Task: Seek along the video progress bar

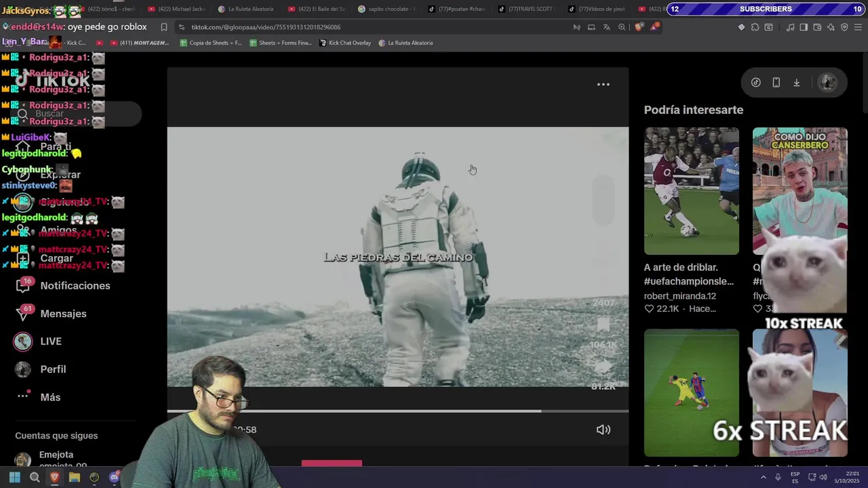Action: point(398,411)
